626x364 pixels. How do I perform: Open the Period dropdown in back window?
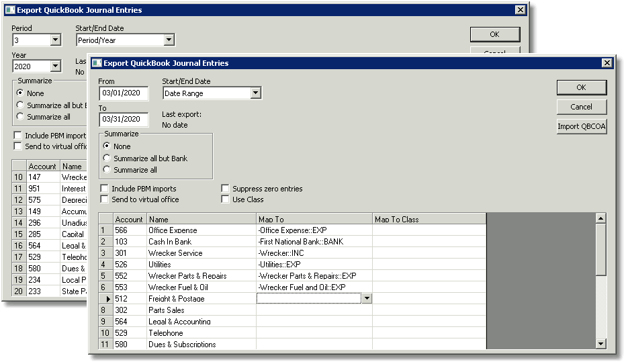(56, 40)
